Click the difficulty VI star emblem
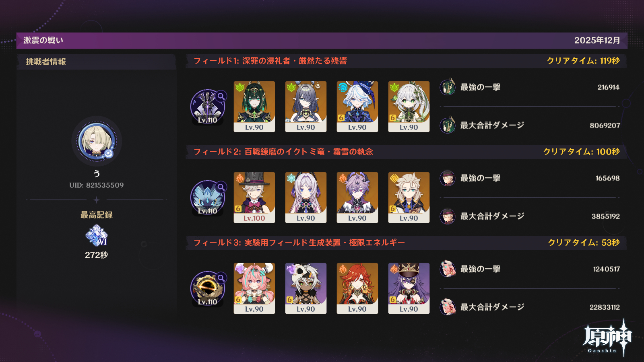 (x=97, y=235)
